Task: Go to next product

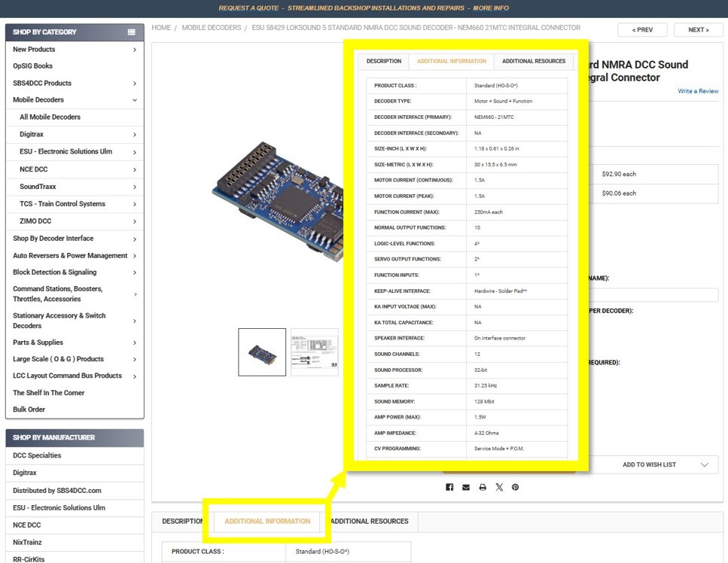Action: pyautogui.click(x=699, y=29)
